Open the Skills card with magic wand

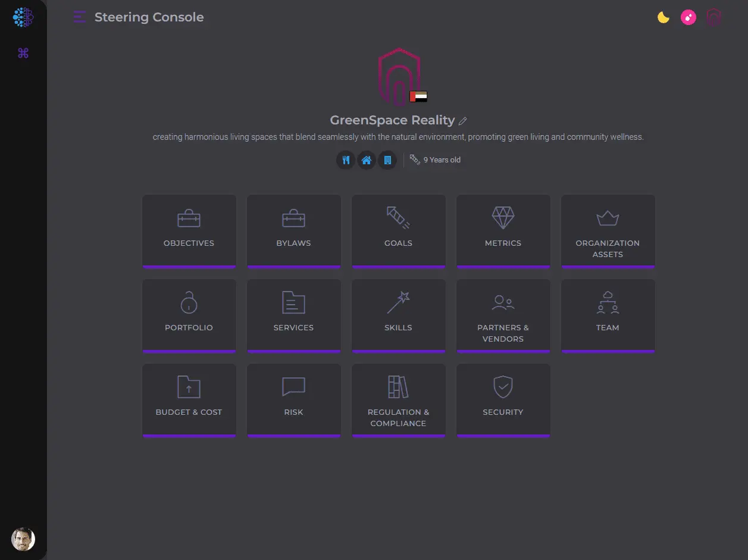[x=399, y=316]
